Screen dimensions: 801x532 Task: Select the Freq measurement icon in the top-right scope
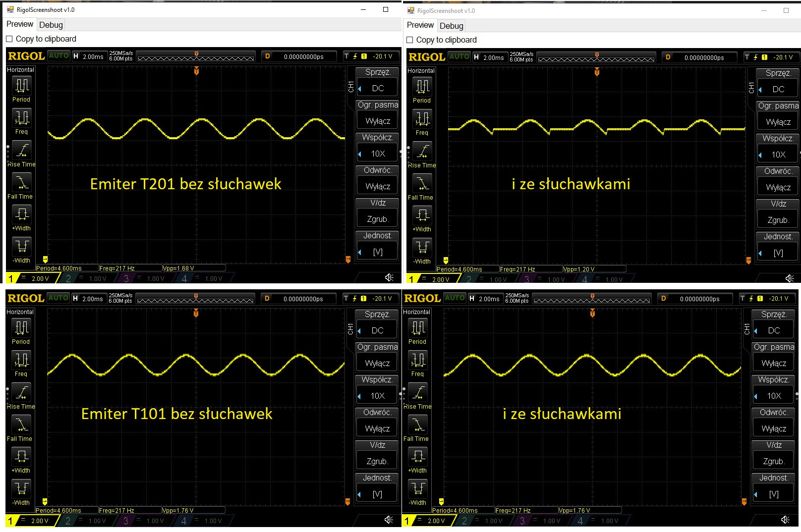[422, 119]
